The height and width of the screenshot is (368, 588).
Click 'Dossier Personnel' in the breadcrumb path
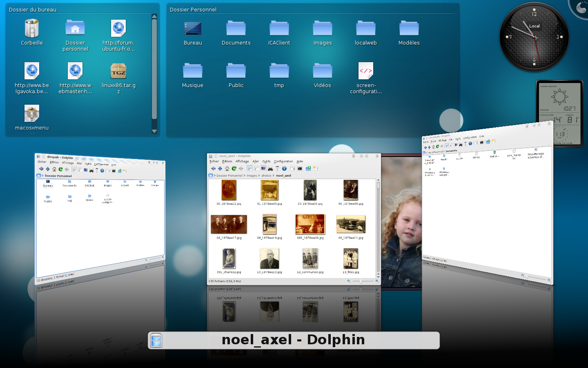coord(229,176)
